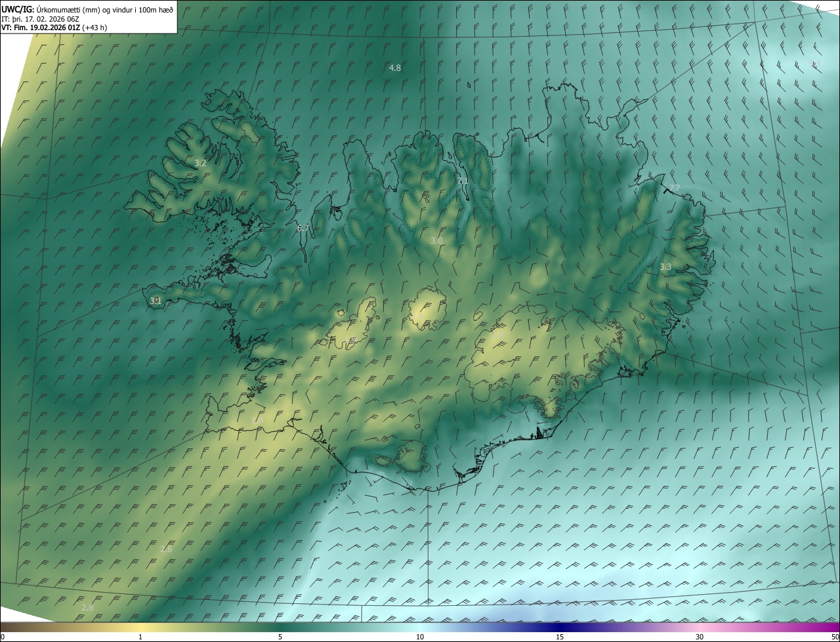The image size is (840, 642).
Task: Click the initial time line 'IT: þri. 17. 02. 2026 06Z'
Action: tap(41, 18)
